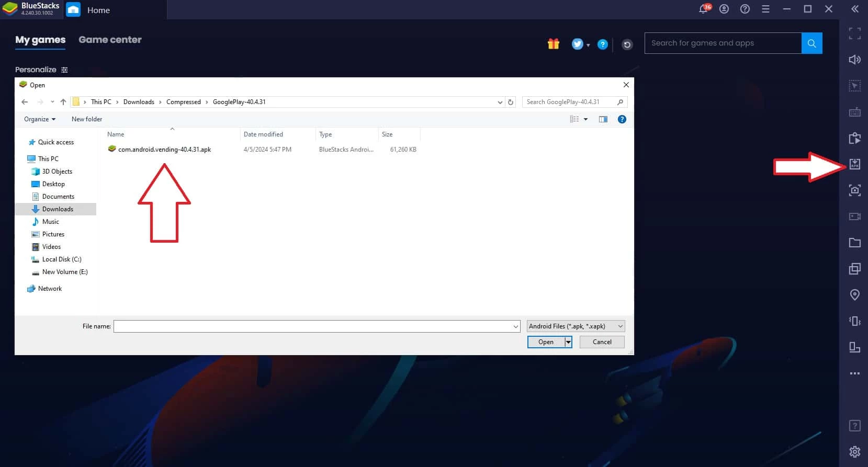Click the New folder button
868x467 pixels.
coord(87,119)
